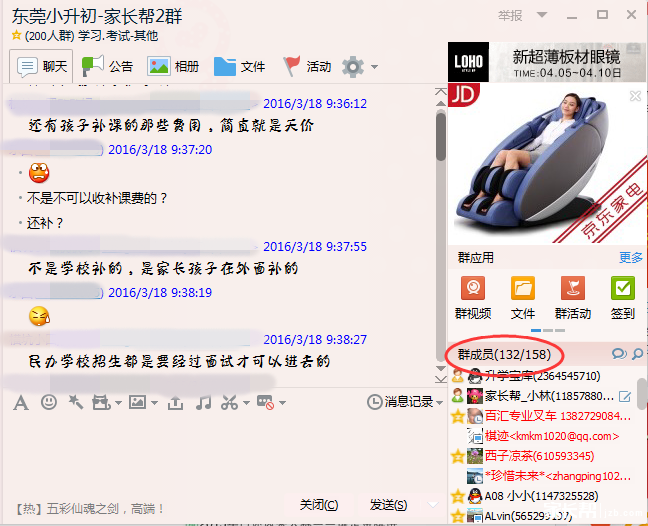Viewport: 648px width, 526px height.
Task: Click the group star icon near (200人群)
Action: click(x=17, y=36)
